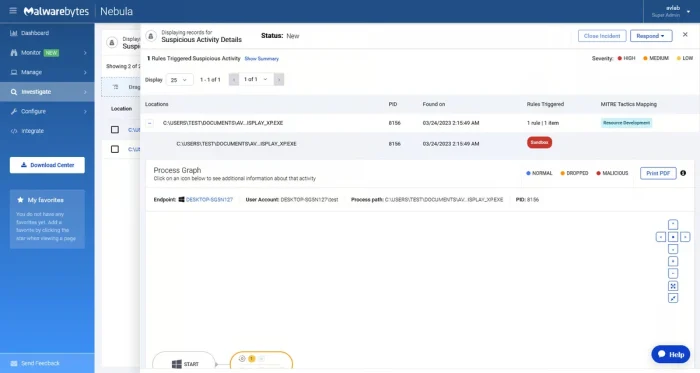Open the avlab Super Admin account menu
The height and width of the screenshot is (373, 700).
point(671,11)
